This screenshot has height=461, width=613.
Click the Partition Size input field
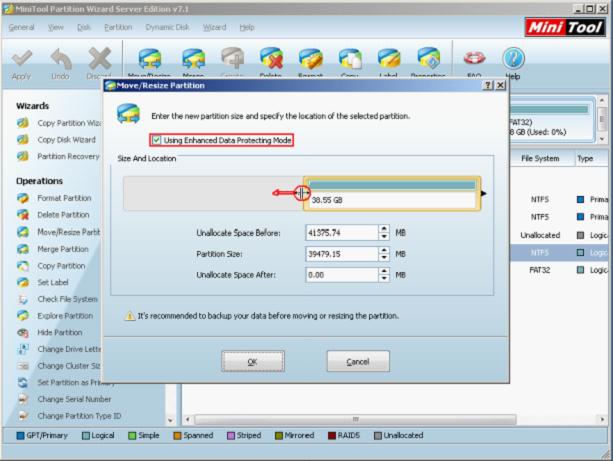[342, 254]
